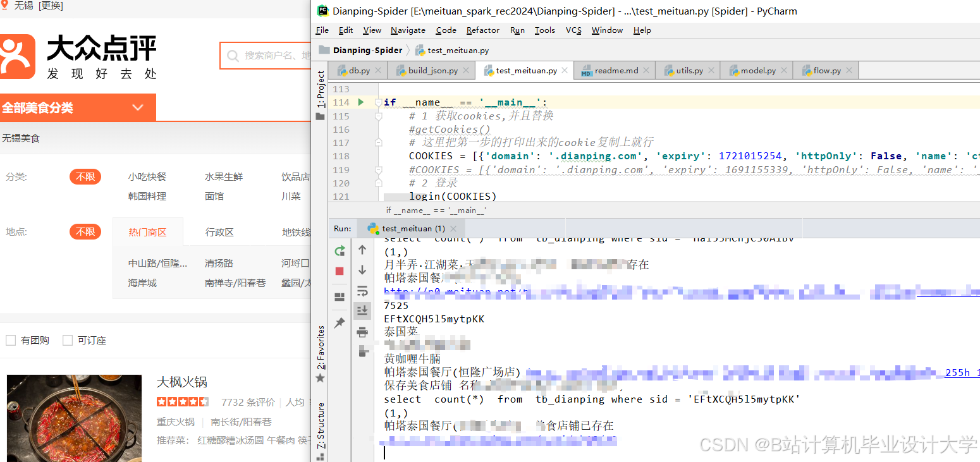Expand 全部美食分类 dropdown on Dianping
980x462 pixels.
138,107
